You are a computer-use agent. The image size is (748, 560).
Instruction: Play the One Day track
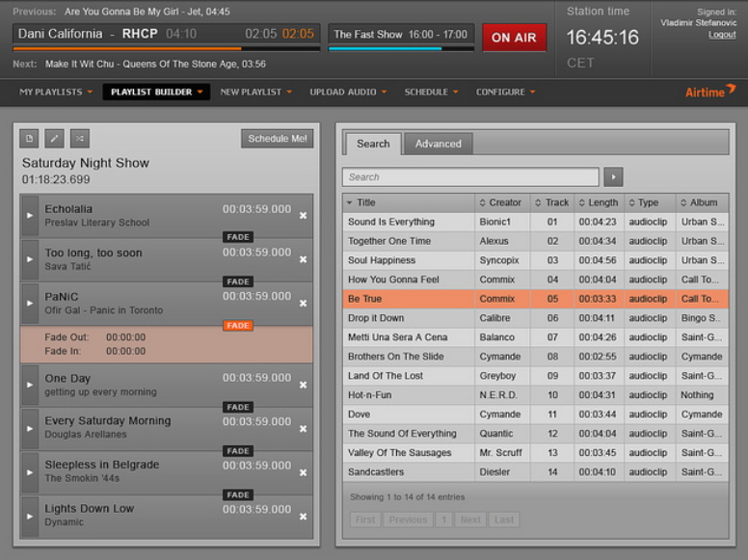click(x=30, y=385)
